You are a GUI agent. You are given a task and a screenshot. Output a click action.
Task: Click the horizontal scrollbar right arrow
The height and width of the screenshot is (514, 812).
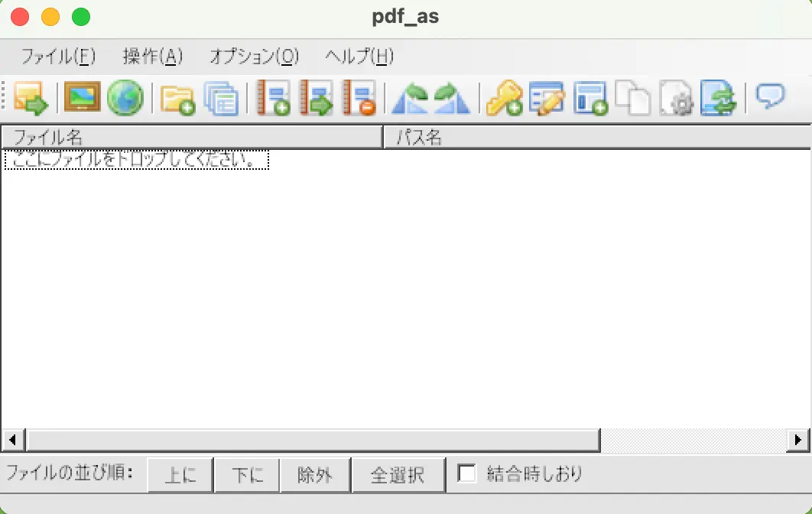(x=799, y=440)
